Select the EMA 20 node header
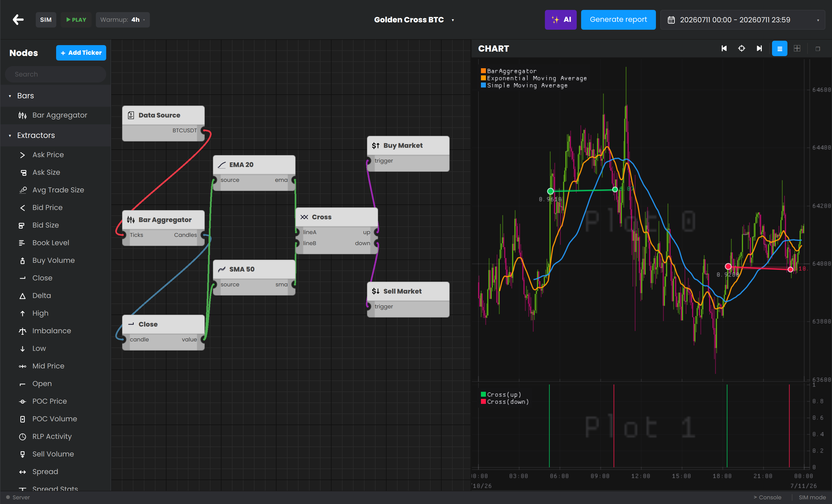Image resolution: width=832 pixels, height=504 pixels. pyautogui.click(x=254, y=165)
